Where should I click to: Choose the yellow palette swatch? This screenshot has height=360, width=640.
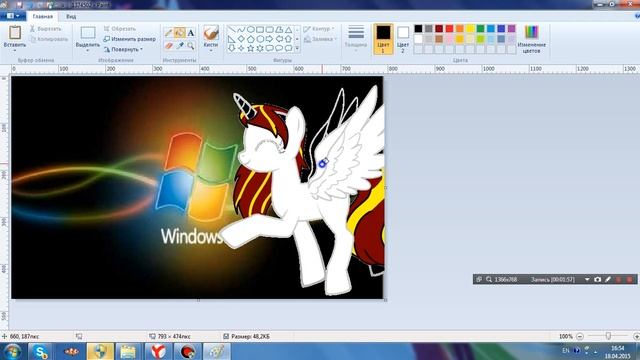[x=470, y=29]
